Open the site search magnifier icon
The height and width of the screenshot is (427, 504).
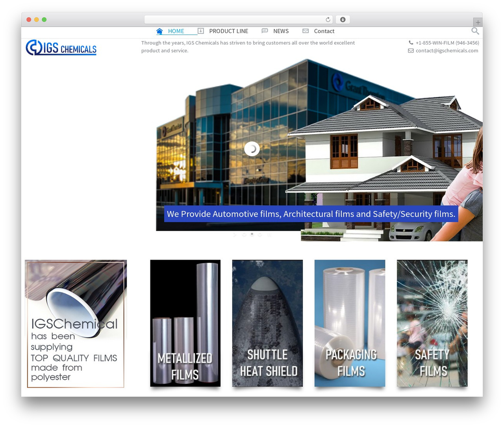coord(475,31)
